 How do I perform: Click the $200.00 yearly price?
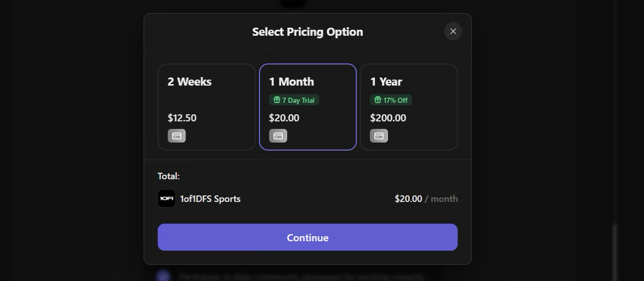tap(388, 118)
